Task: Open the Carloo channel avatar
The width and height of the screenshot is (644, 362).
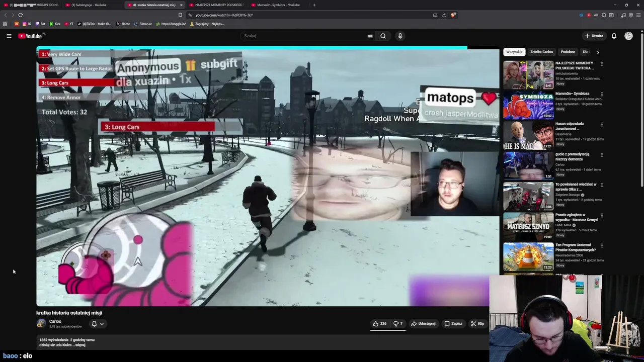Action: (41, 324)
